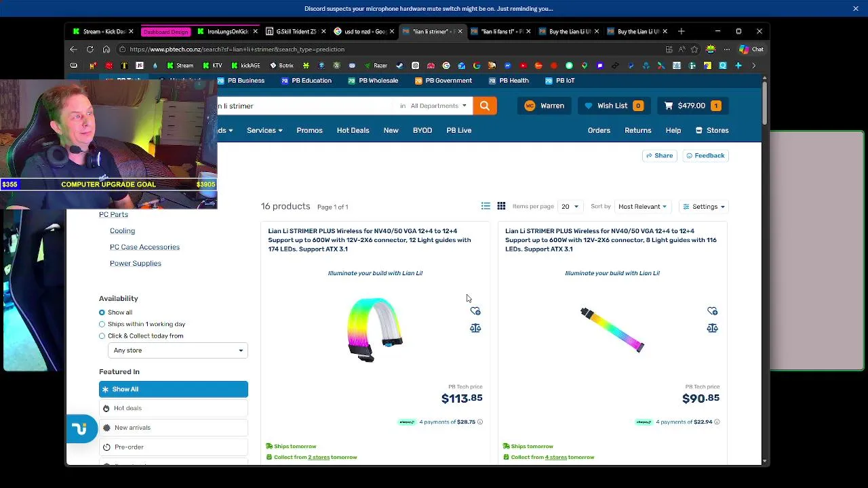
Task: Open the KTV bookmark
Action: coord(213,66)
